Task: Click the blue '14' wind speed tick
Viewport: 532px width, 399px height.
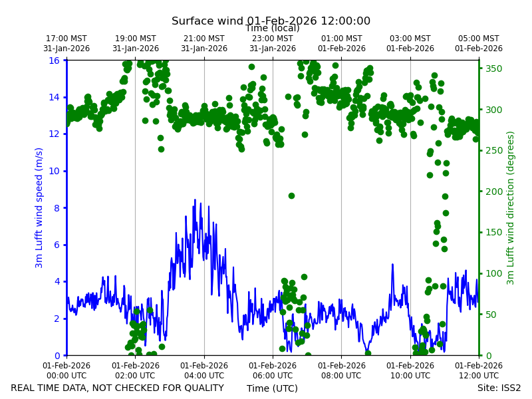Action: 54,97
